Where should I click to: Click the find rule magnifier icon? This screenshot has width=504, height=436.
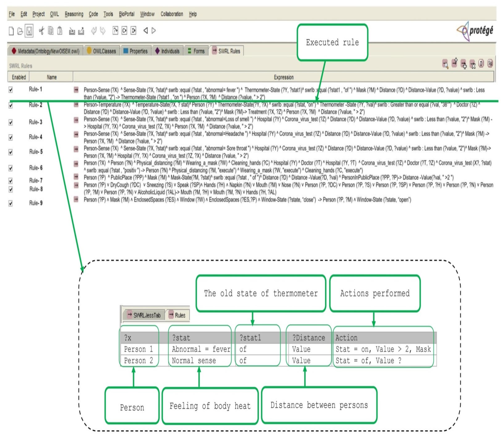[445, 64]
